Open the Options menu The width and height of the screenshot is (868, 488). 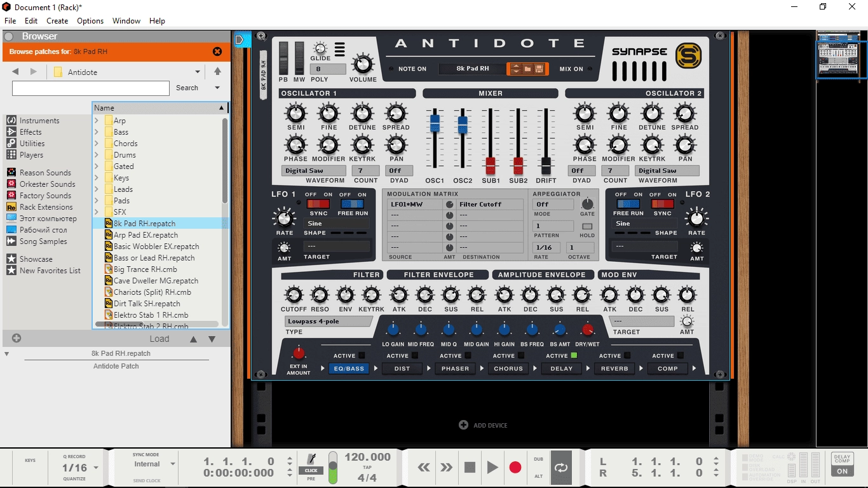pyautogui.click(x=90, y=21)
